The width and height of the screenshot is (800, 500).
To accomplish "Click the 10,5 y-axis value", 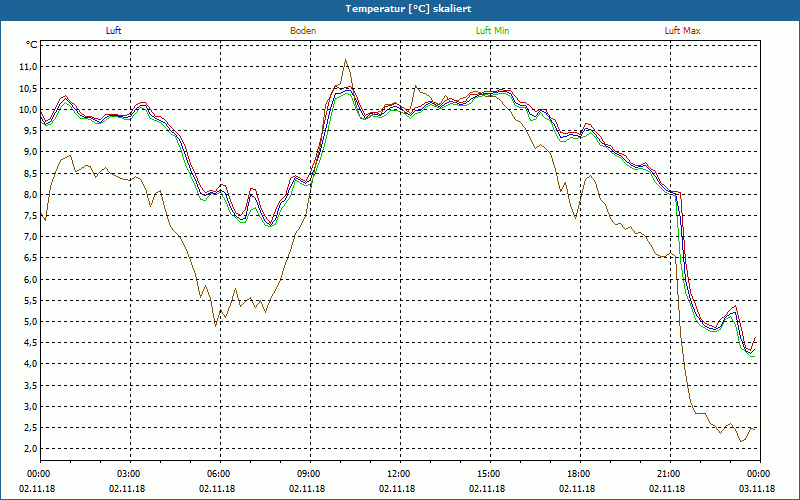I will [x=28, y=88].
